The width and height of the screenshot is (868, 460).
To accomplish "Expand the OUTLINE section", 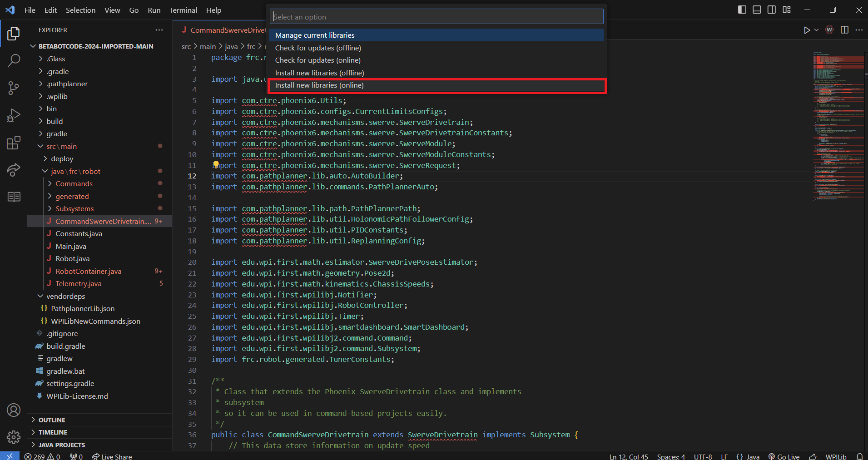I will coord(100,420).
